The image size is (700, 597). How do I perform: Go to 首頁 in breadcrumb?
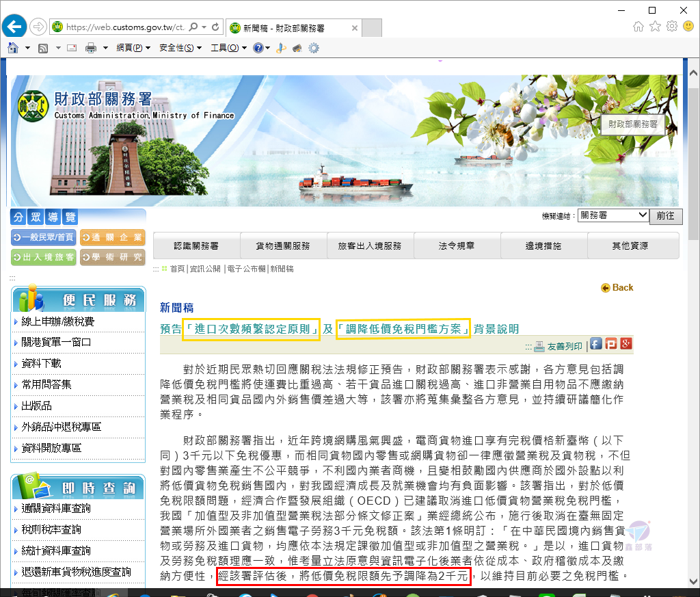[177, 269]
